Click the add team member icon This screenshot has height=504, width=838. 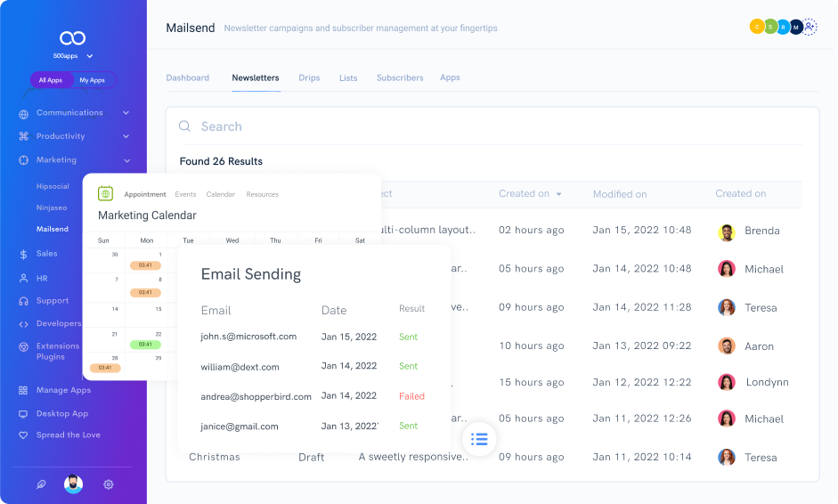[x=810, y=27]
